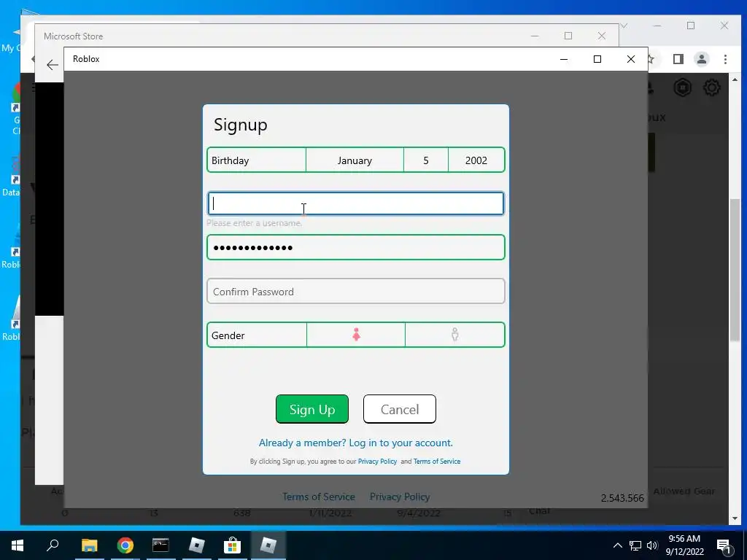Open File Explorer from taskbar
The height and width of the screenshot is (560, 747).
click(x=89, y=545)
